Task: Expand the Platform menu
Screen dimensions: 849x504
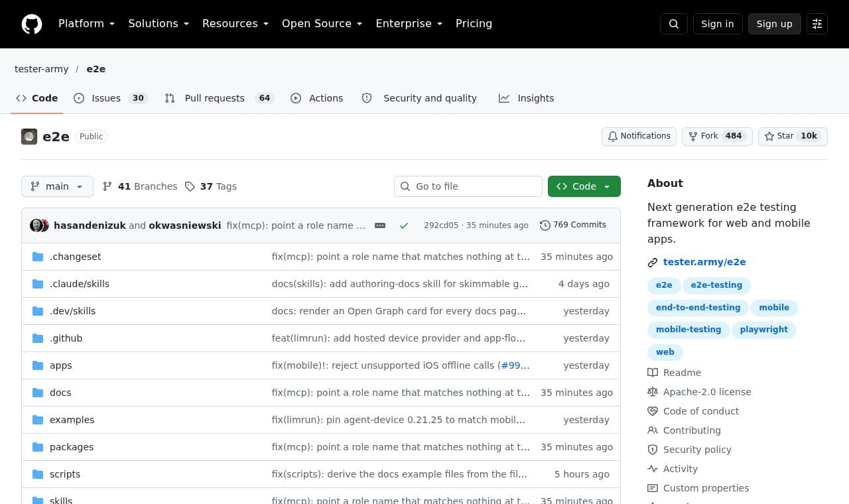Action: (87, 24)
